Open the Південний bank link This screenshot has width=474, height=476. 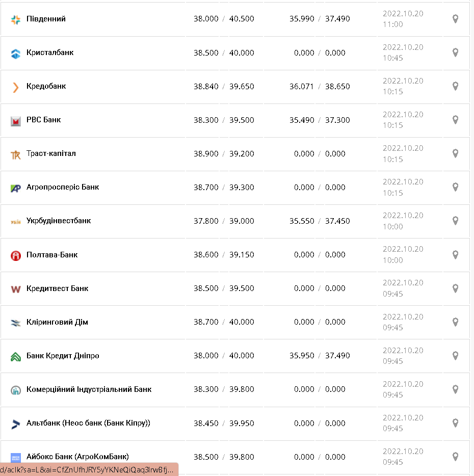click(46, 19)
